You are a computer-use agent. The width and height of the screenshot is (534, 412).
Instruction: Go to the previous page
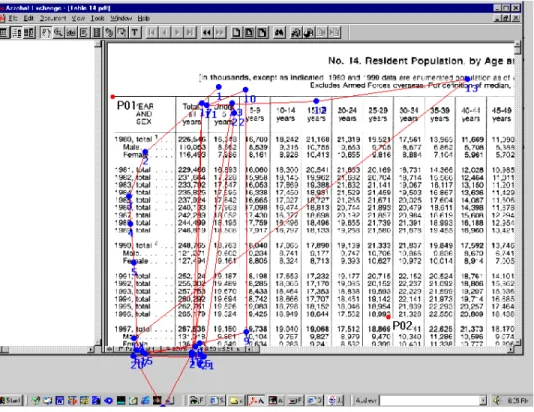coord(164,33)
